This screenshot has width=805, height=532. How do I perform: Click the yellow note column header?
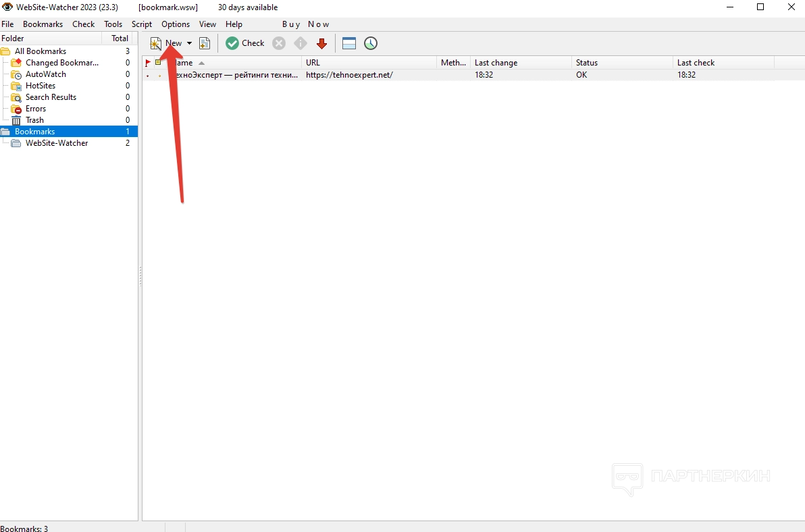coord(158,63)
